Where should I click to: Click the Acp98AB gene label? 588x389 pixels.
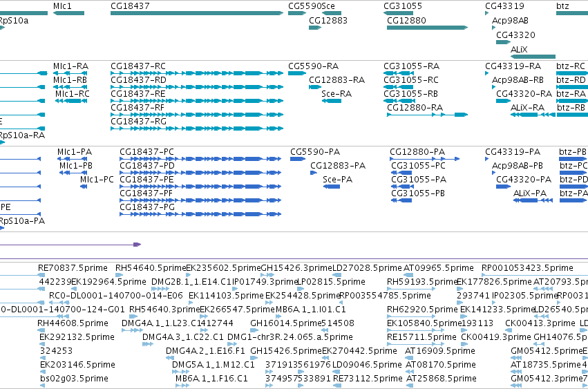pyautogui.click(x=510, y=20)
